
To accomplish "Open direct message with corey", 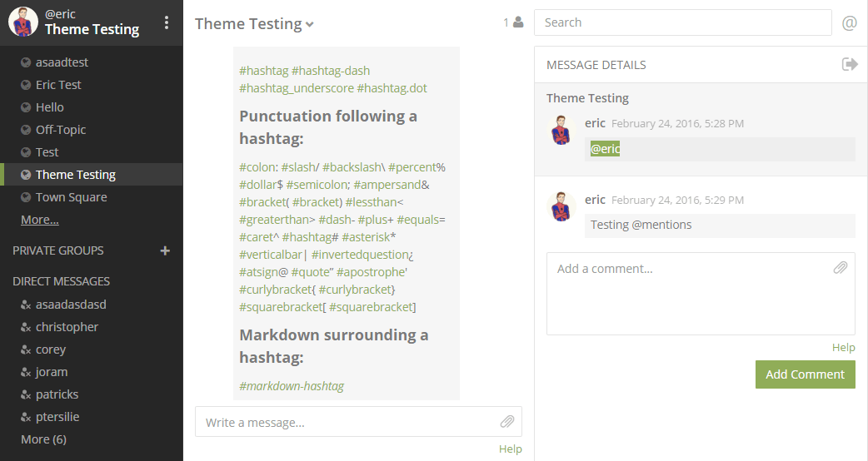I will pyautogui.click(x=51, y=349).
